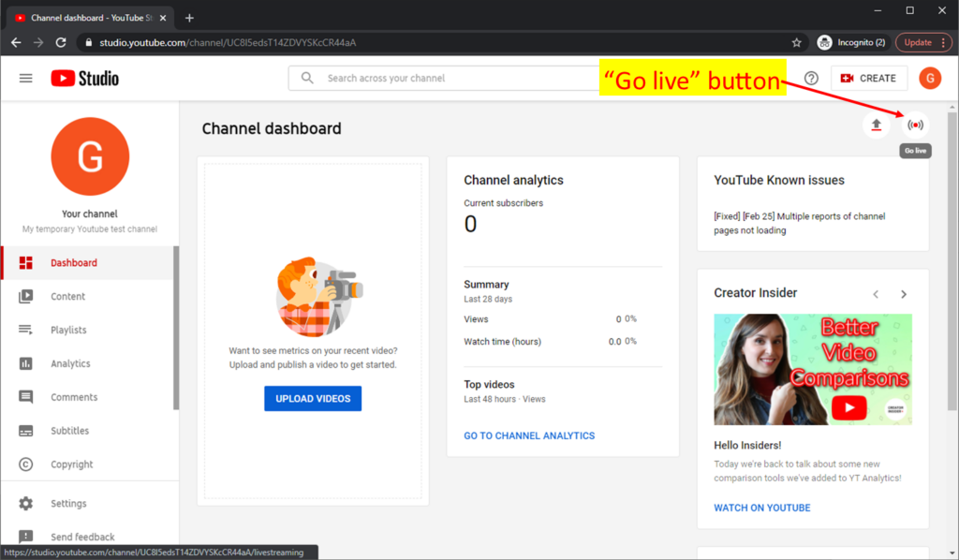Click the blue UPLOAD VIDEOS button
The image size is (959, 560).
coord(313,399)
